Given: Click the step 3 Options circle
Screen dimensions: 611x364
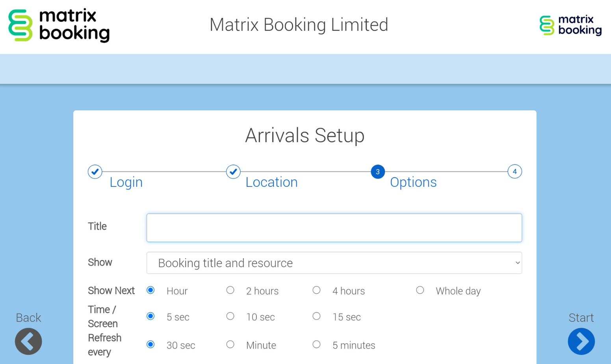Looking at the screenshot, I should pos(377,172).
